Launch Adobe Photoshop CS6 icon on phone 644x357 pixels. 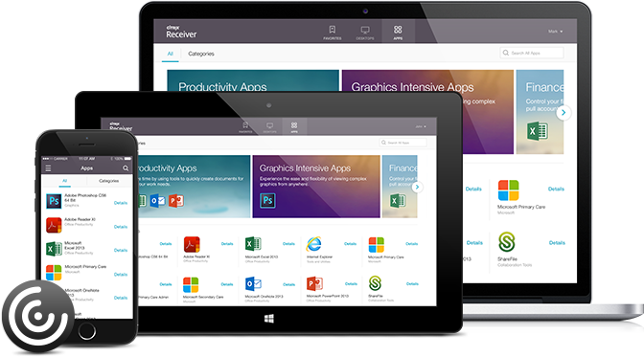coord(54,201)
